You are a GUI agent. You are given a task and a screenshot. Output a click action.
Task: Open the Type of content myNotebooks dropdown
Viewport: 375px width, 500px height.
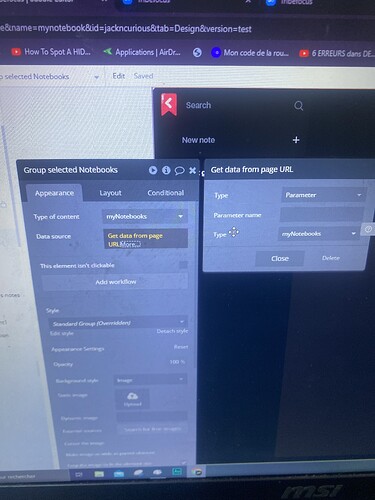[x=145, y=217]
